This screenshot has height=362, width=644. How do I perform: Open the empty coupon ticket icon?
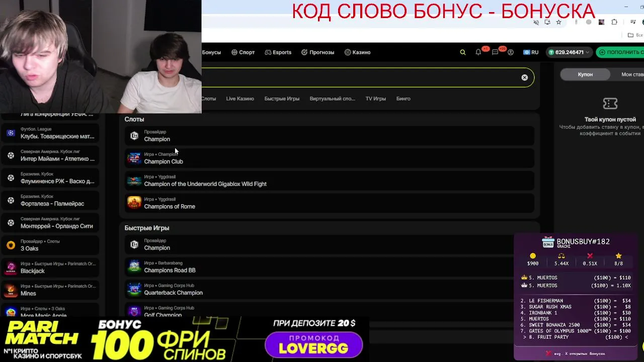click(610, 104)
